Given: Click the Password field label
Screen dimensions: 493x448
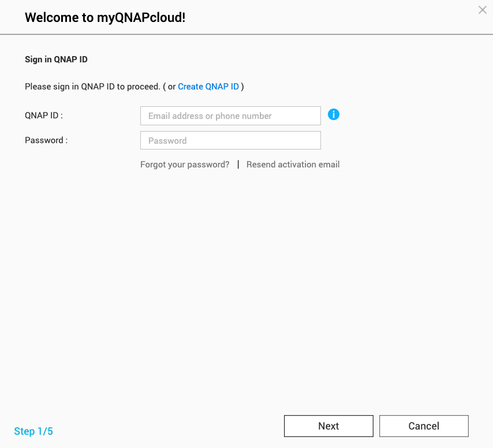Looking at the screenshot, I should pos(46,140).
